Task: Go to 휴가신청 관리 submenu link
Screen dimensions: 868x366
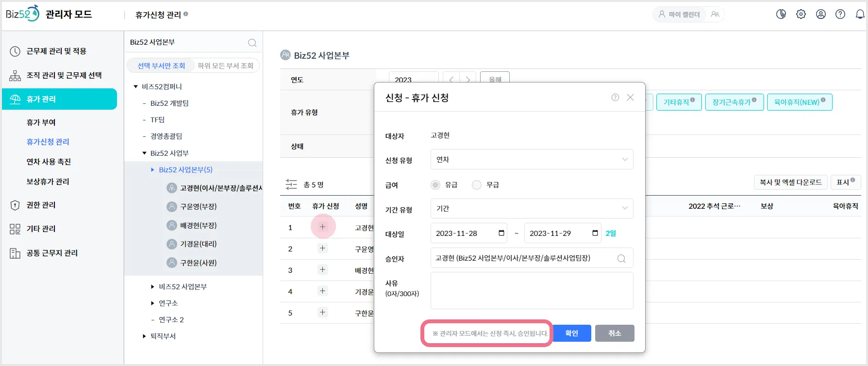Action: [x=48, y=142]
